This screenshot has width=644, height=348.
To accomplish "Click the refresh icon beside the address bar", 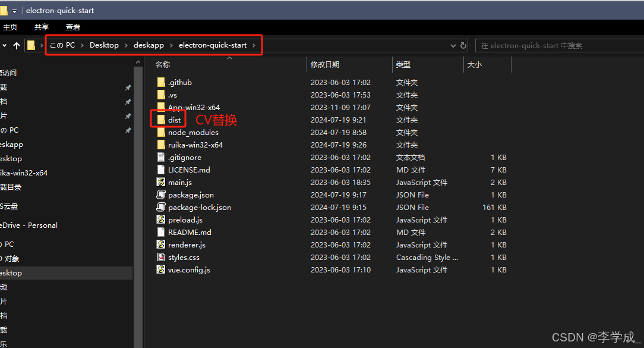I will 464,45.
